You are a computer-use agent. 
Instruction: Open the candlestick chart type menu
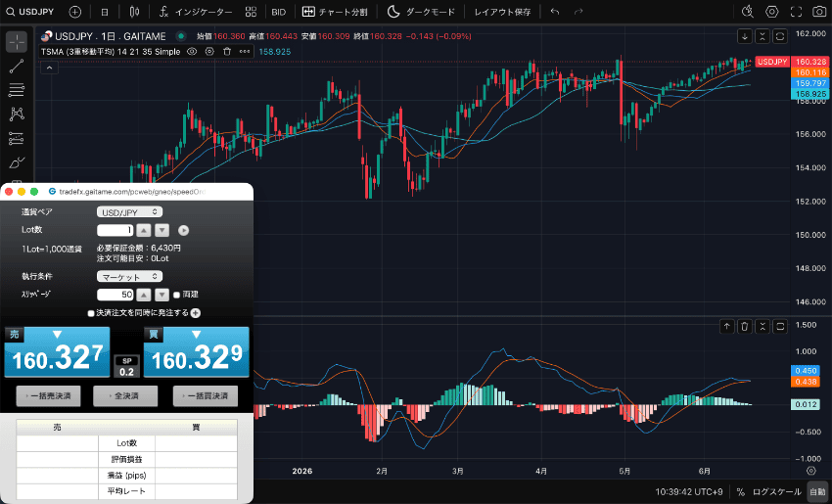coord(134,12)
